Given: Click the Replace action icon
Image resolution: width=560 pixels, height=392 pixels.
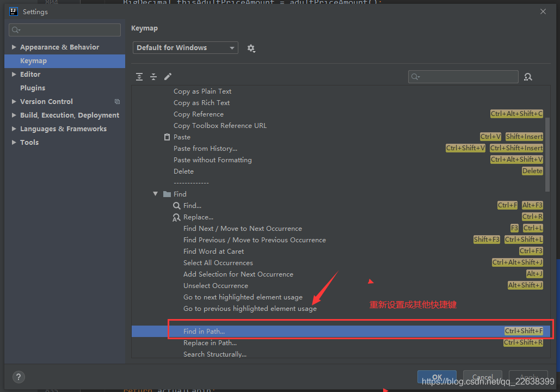Looking at the screenshot, I should 176,217.
